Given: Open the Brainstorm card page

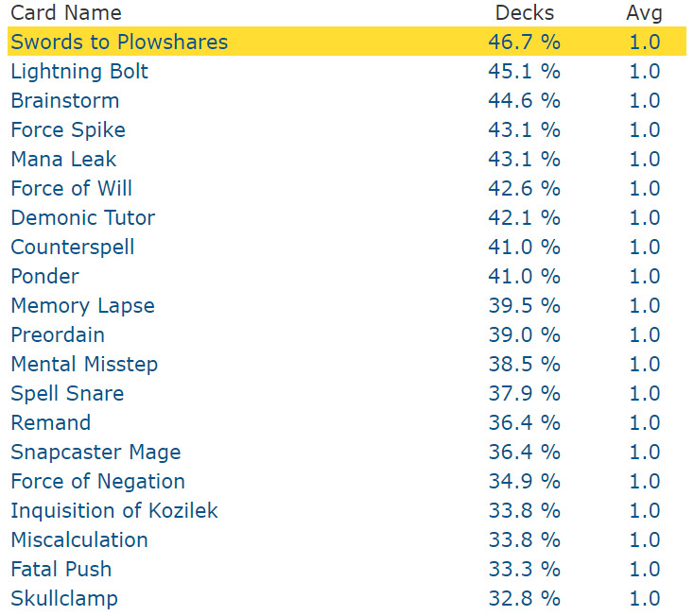Looking at the screenshot, I should pyautogui.click(x=65, y=100).
